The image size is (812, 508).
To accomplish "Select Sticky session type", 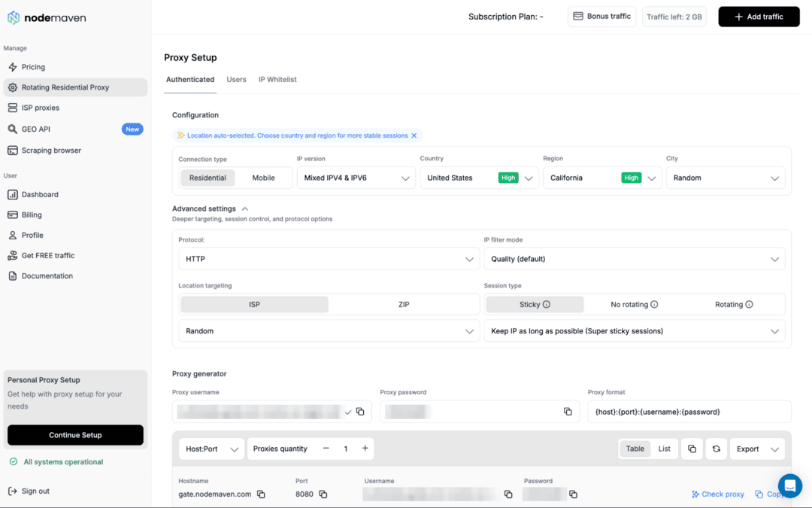I will [x=535, y=304].
